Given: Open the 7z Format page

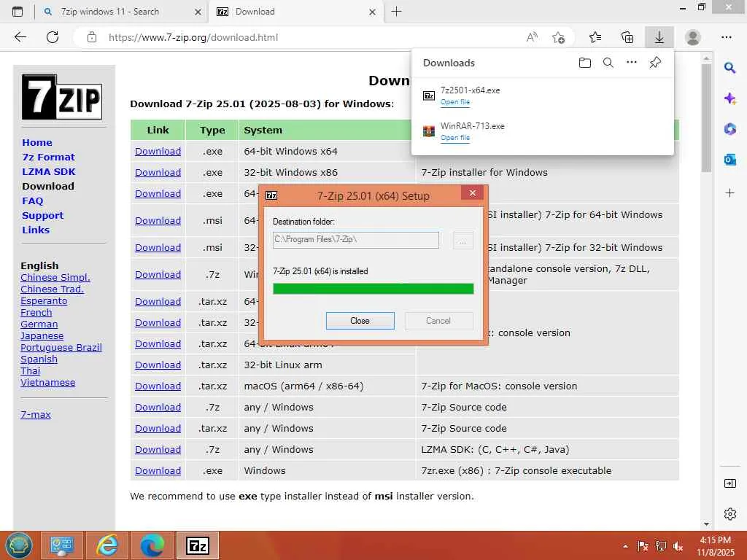Looking at the screenshot, I should (x=49, y=157).
